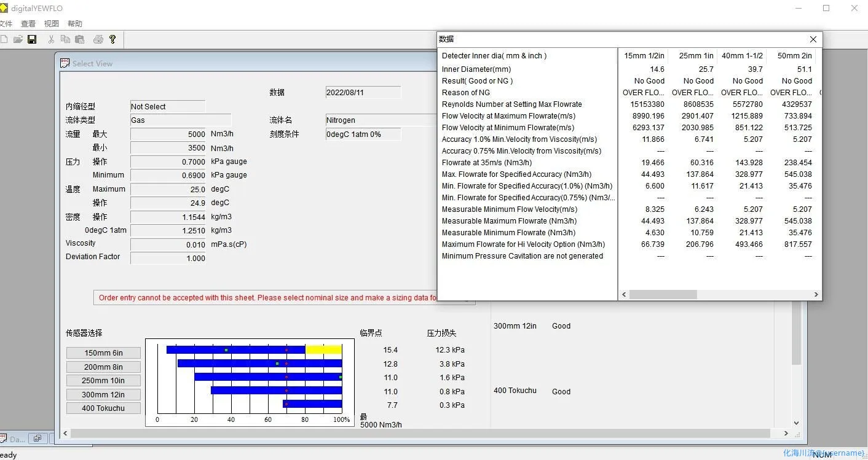Click the Cut scissors toolbar icon
This screenshot has height=460, width=868.
coord(52,39)
